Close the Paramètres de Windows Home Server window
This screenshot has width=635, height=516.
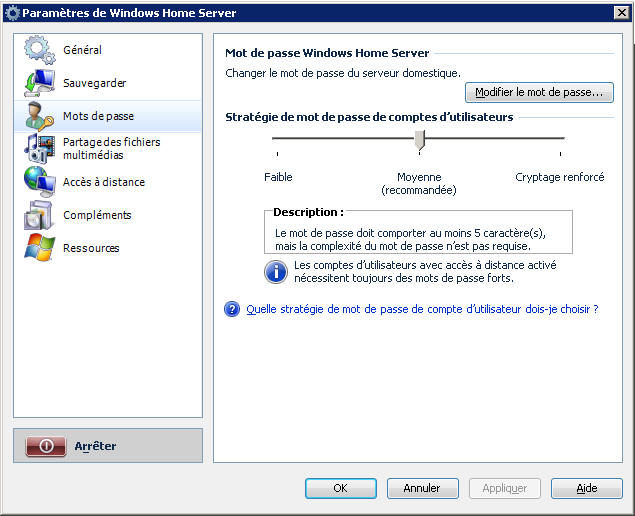[621, 13]
